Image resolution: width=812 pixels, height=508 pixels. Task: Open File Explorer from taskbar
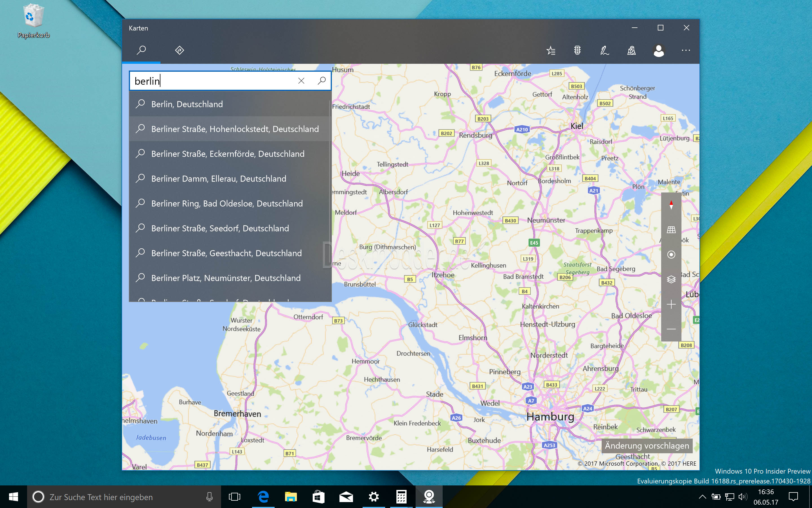click(x=291, y=497)
